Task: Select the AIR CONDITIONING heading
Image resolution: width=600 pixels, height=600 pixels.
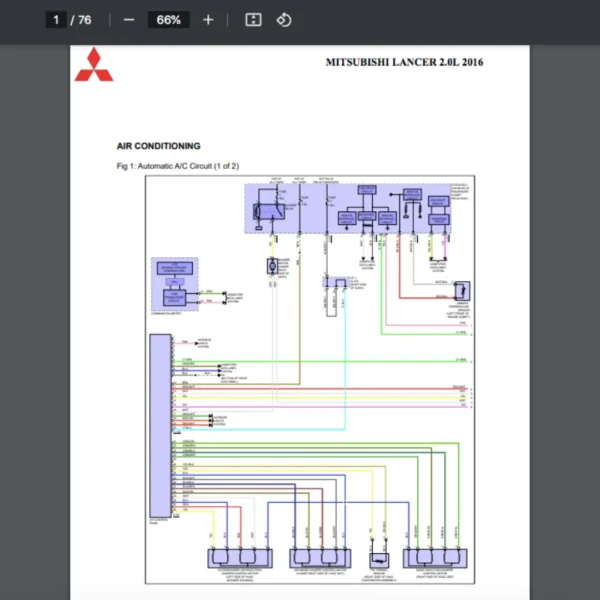Action: [158, 146]
